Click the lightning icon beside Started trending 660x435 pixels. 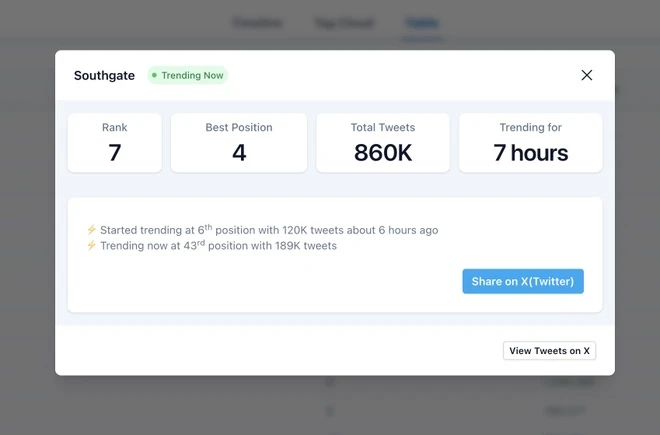91,230
